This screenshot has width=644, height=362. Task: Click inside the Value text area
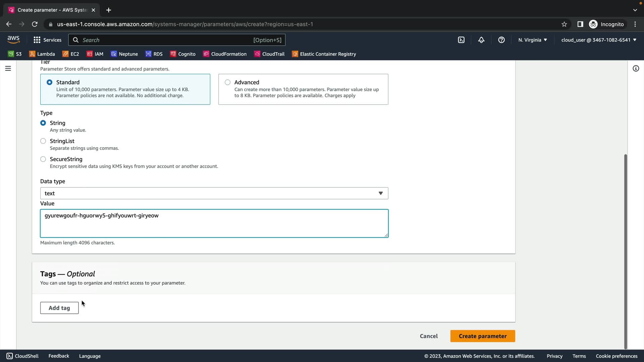click(x=214, y=224)
